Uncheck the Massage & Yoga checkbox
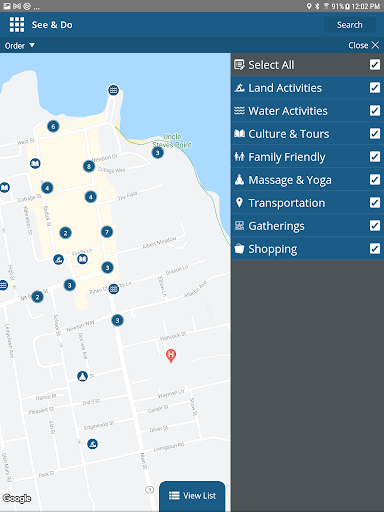 pyautogui.click(x=375, y=180)
